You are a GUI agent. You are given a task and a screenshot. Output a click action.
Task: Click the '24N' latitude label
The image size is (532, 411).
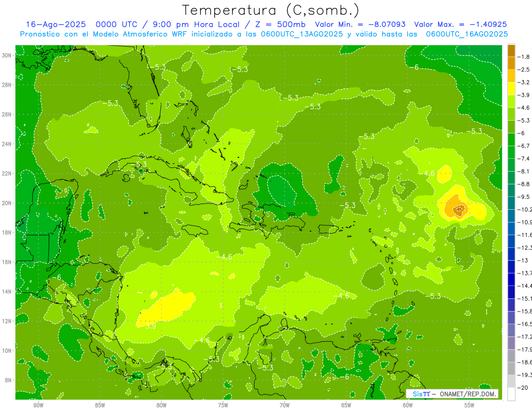coord(7,144)
